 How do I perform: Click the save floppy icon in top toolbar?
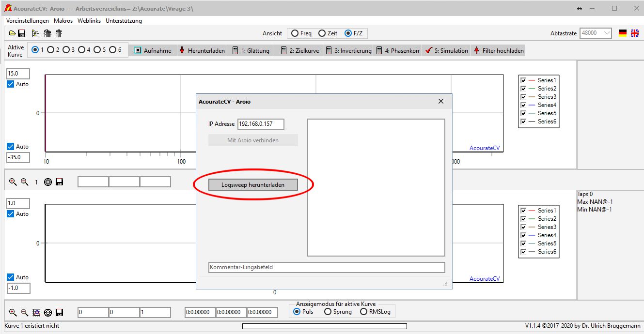(22, 33)
